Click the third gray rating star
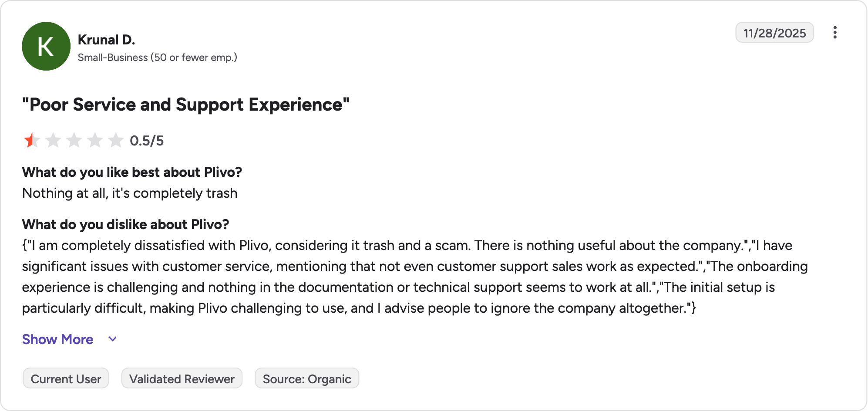Image resolution: width=868 pixels, height=412 pixels. [x=74, y=140]
